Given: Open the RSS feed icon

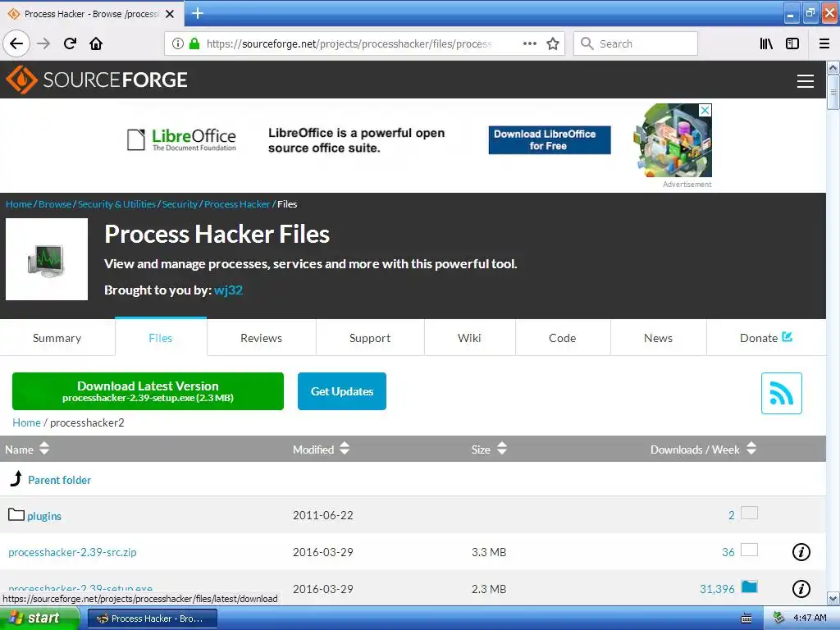Looking at the screenshot, I should point(781,393).
